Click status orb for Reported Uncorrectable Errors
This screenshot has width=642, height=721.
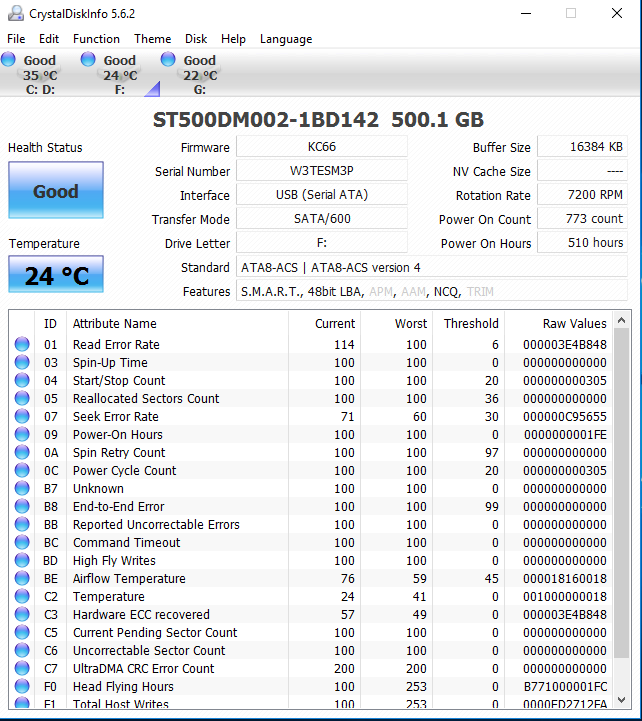(22, 524)
